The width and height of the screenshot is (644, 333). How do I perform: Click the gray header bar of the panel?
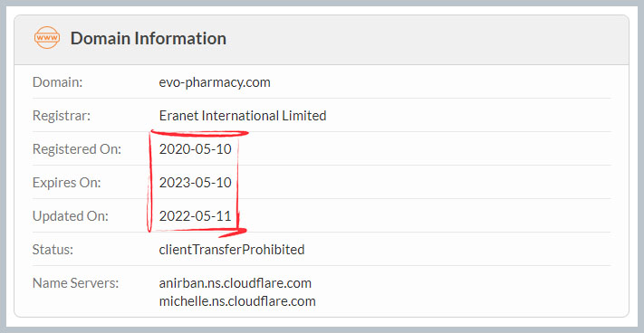click(322, 40)
